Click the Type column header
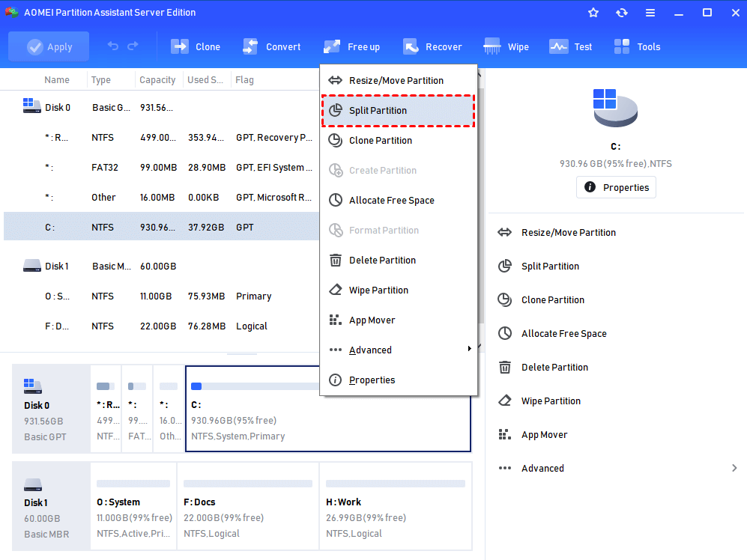The height and width of the screenshot is (560, 747). click(101, 80)
